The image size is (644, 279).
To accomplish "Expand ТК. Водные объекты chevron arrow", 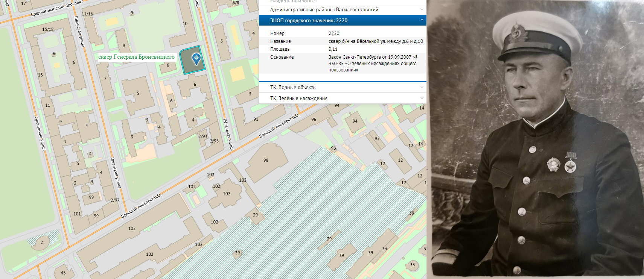I will coord(422,87).
